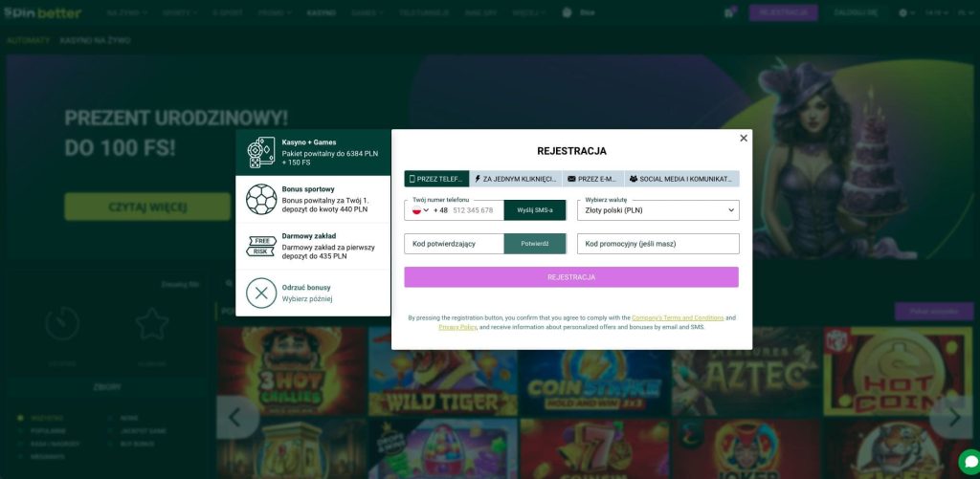
Task: Click the Kod promocyjny input field
Action: (x=658, y=244)
